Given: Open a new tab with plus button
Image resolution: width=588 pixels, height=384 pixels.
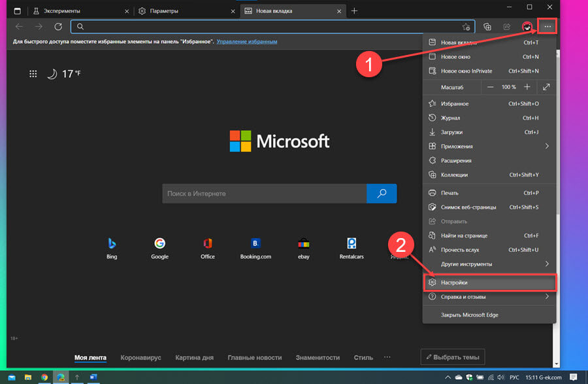Looking at the screenshot, I should click(354, 11).
